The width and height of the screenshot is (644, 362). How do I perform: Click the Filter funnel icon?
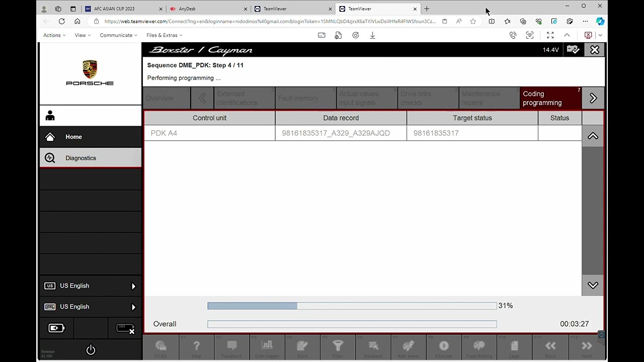tap(338, 346)
